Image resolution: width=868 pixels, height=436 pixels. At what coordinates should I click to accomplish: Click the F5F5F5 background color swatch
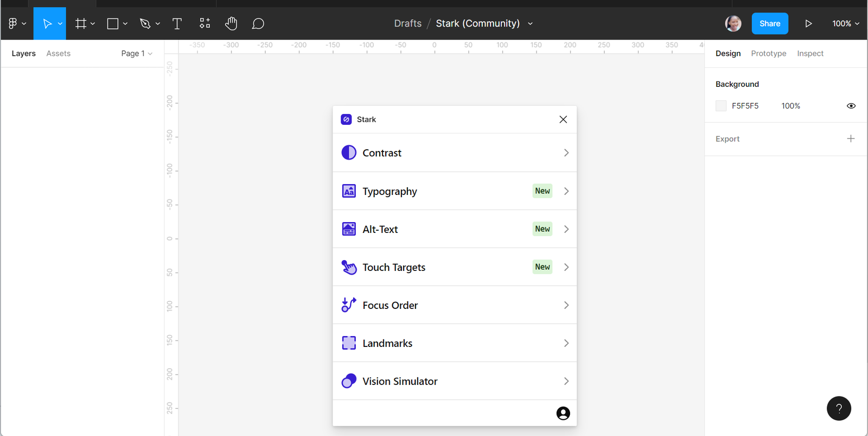tap(721, 106)
